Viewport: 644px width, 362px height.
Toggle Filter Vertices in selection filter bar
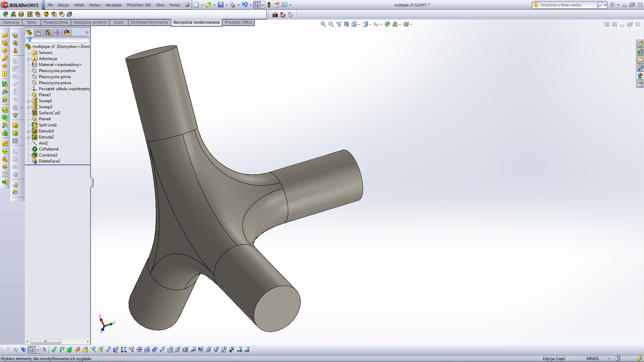pos(54,350)
